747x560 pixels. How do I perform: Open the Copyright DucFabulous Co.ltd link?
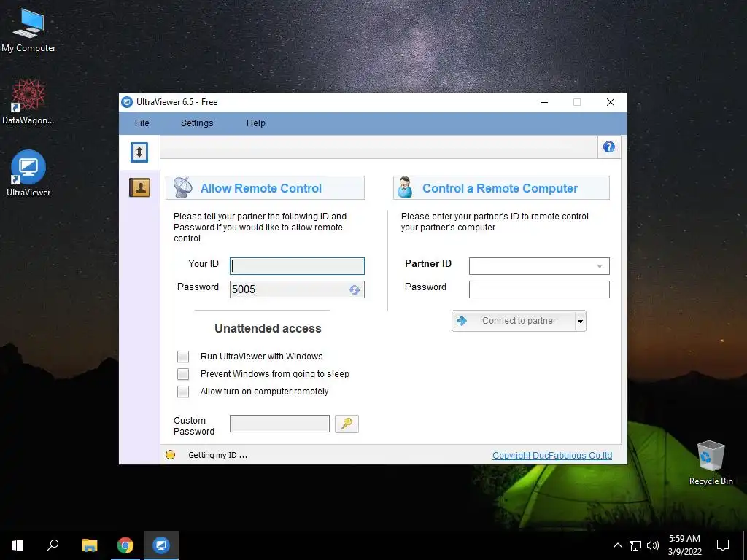point(552,455)
